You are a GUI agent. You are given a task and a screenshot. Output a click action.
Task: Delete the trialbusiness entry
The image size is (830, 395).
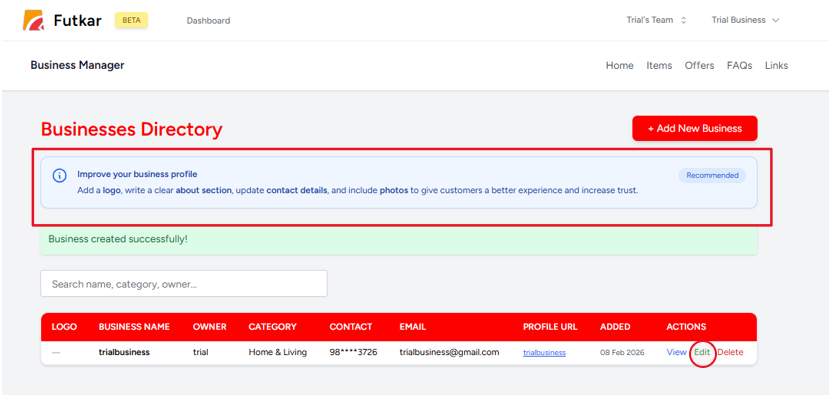(730, 352)
